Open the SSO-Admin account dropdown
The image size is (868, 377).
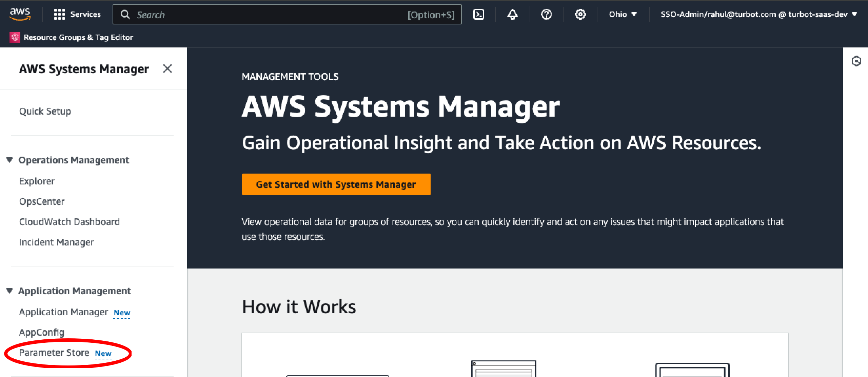[758, 14]
